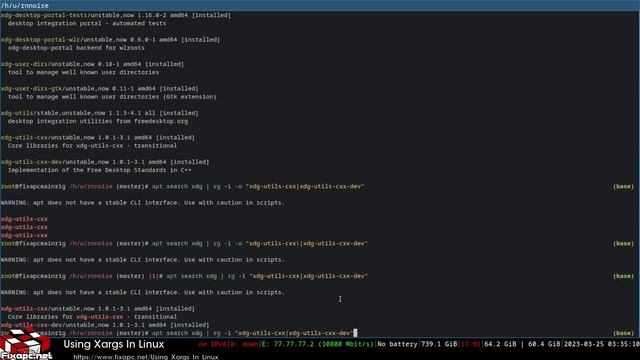640x360 pixels.
Task: Click the '739.1 GiB' disk status
Action: click(x=439, y=344)
